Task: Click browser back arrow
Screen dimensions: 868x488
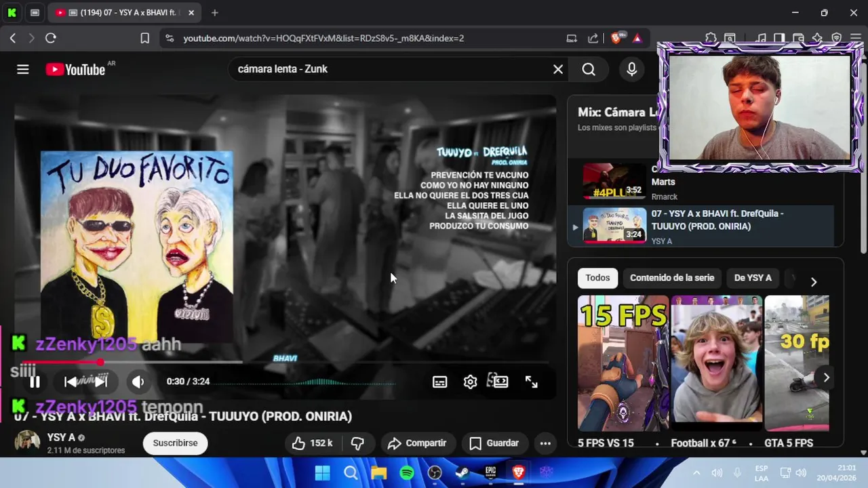Action: coord(12,38)
